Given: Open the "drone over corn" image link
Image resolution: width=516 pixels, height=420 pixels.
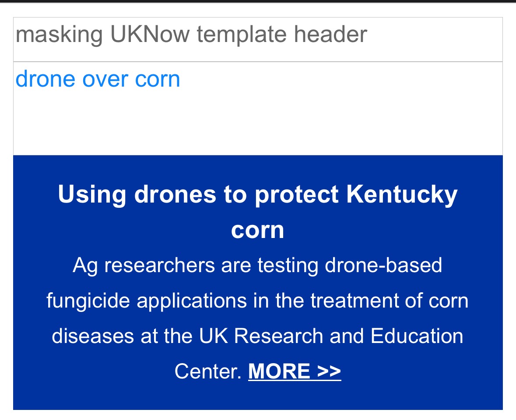Looking at the screenshot, I should click(x=98, y=79).
